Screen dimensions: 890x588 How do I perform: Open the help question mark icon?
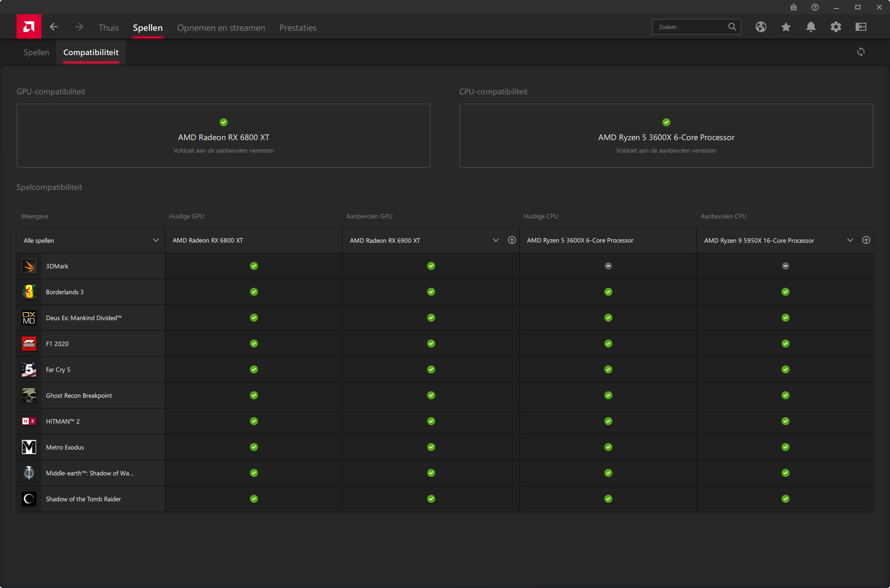click(x=815, y=7)
